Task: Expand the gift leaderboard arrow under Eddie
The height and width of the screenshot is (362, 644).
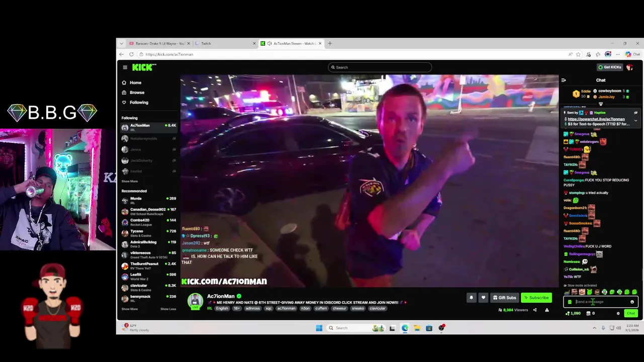Action: pyautogui.click(x=600, y=104)
